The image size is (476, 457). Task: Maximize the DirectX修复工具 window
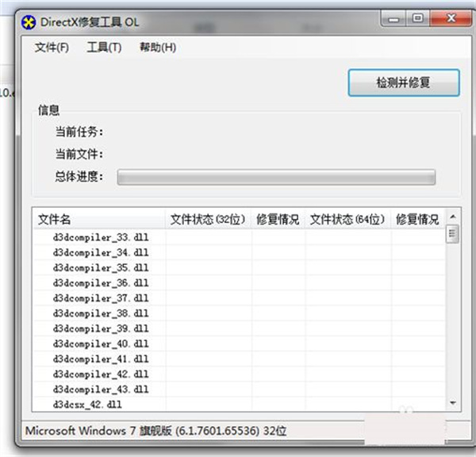click(418, 18)
